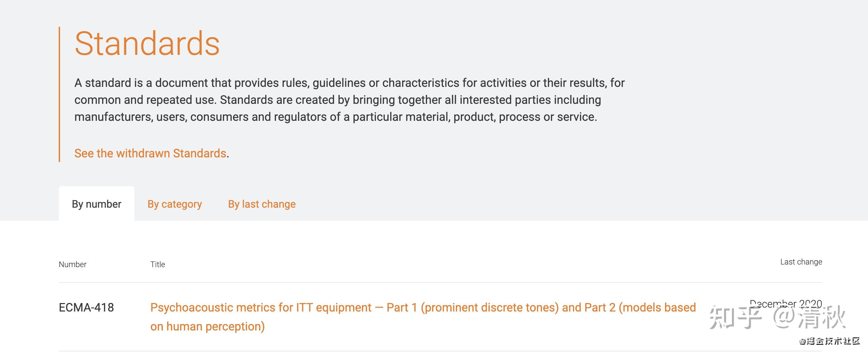The image size is (868, 352).
Task: Click the 'Number' column header
Action: tap(72, 264)
